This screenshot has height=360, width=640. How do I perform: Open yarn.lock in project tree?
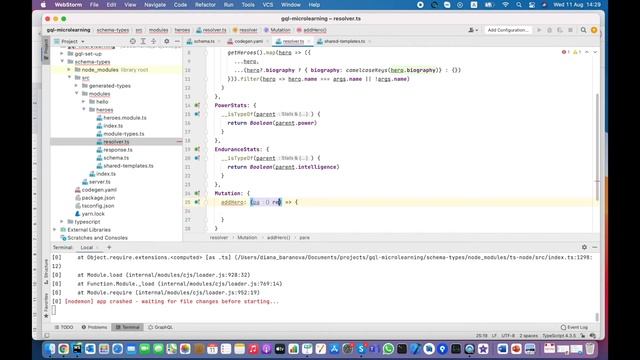tap(93, 213)
